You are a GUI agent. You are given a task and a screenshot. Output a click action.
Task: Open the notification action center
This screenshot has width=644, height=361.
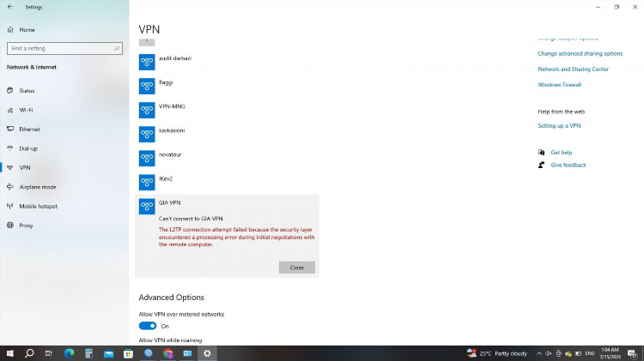[632, 353]
